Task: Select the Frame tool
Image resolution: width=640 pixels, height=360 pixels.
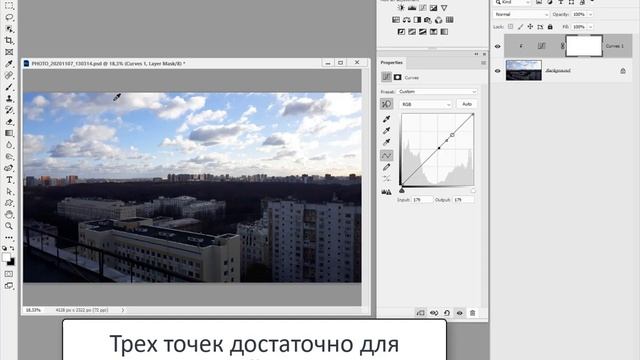Action: pyautogui.click(x=9, y=52)
